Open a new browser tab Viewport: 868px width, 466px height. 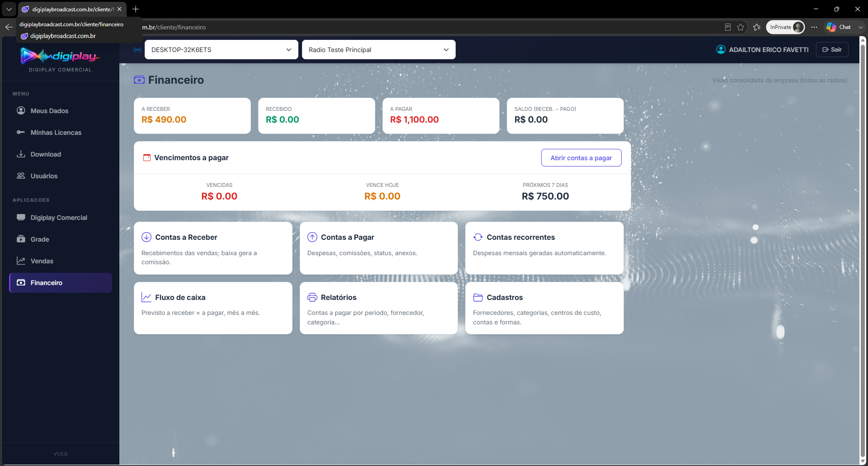[136, 9]
